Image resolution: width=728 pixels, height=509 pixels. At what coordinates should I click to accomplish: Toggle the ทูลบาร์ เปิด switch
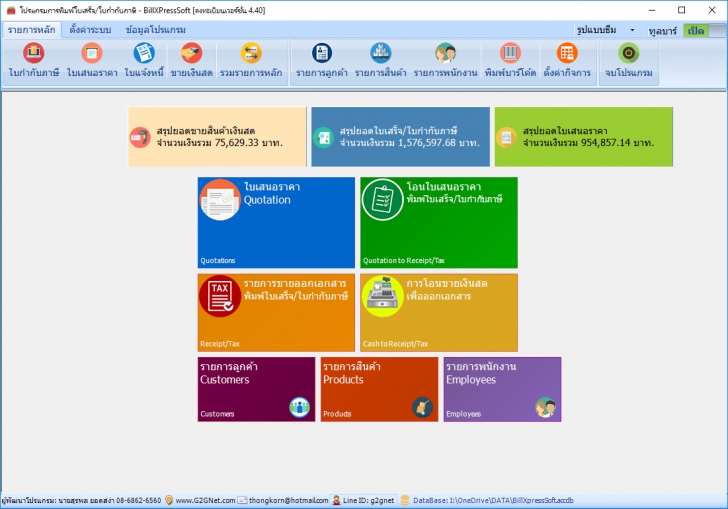(x=704, y=31)
